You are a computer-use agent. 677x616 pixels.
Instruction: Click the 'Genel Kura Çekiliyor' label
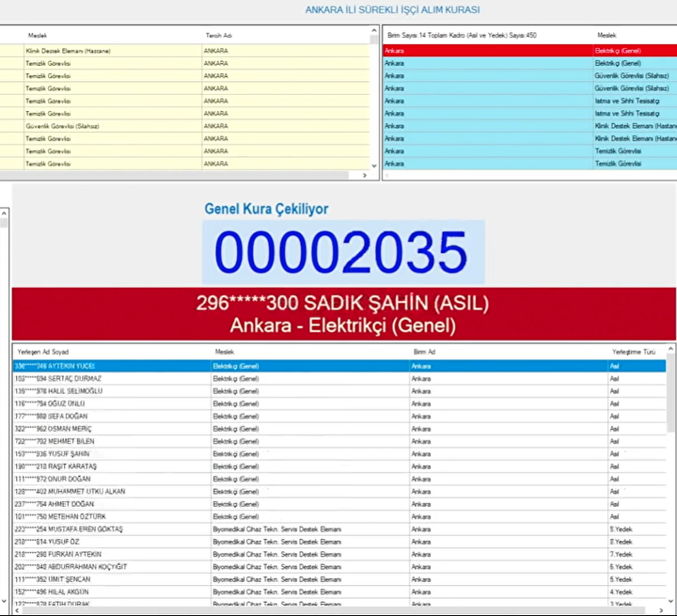pos(266,209)
